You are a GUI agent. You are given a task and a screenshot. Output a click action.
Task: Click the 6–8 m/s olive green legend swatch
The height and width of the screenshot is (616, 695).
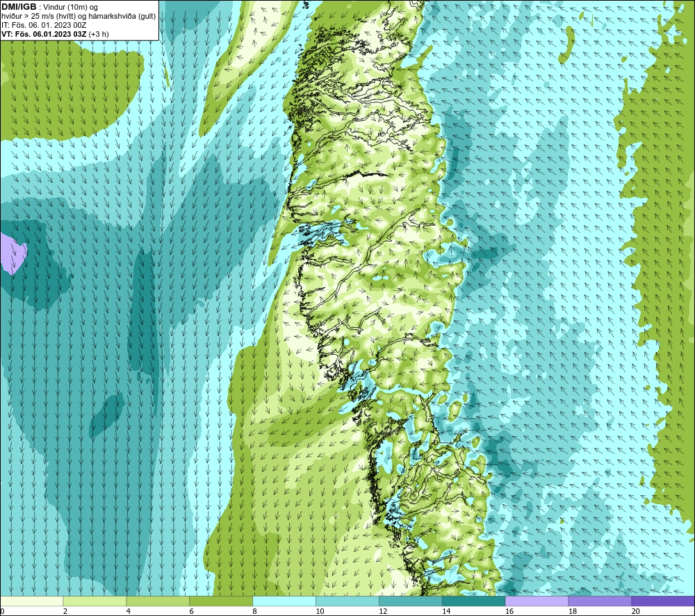coord(221,601)
